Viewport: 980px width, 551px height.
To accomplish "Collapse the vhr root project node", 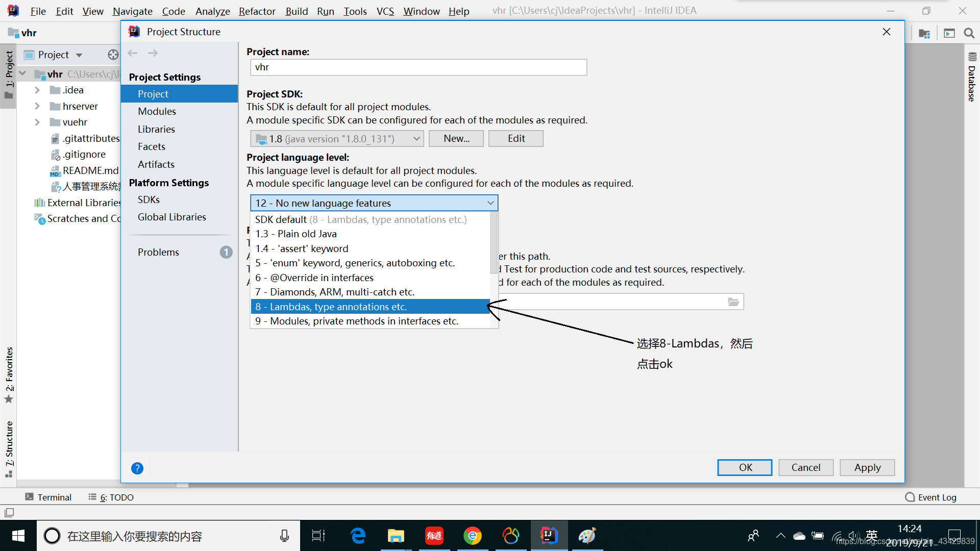I will 23,74.
